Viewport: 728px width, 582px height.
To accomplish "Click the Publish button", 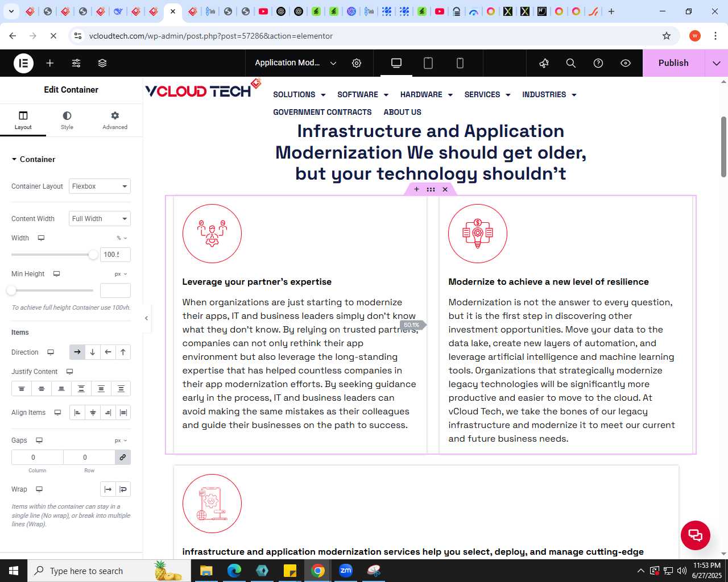I will click(x=673, y=63).
